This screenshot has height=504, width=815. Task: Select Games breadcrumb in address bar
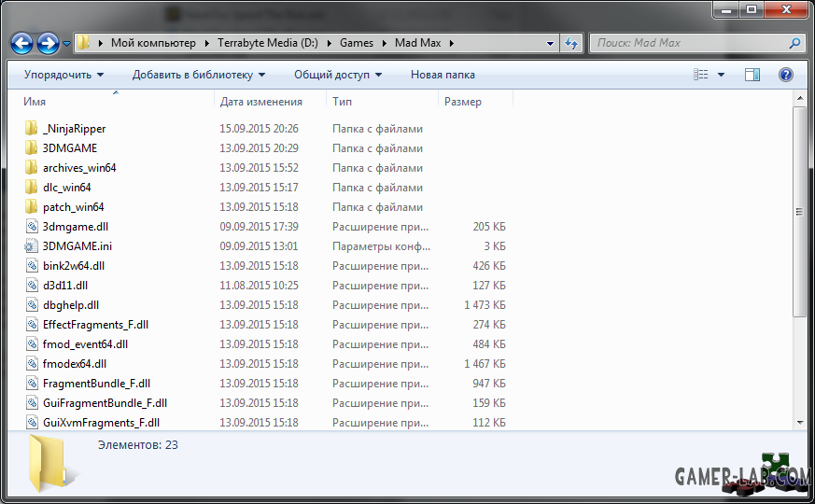(x=357, y=43)
